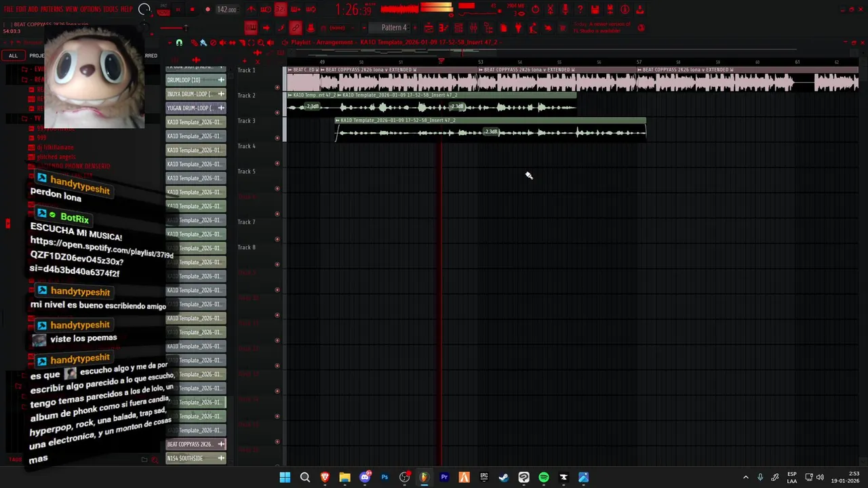Select the Playback speaker tool in playlist
The width and height of the screenshot is (868, 488).
pos(270,43)
